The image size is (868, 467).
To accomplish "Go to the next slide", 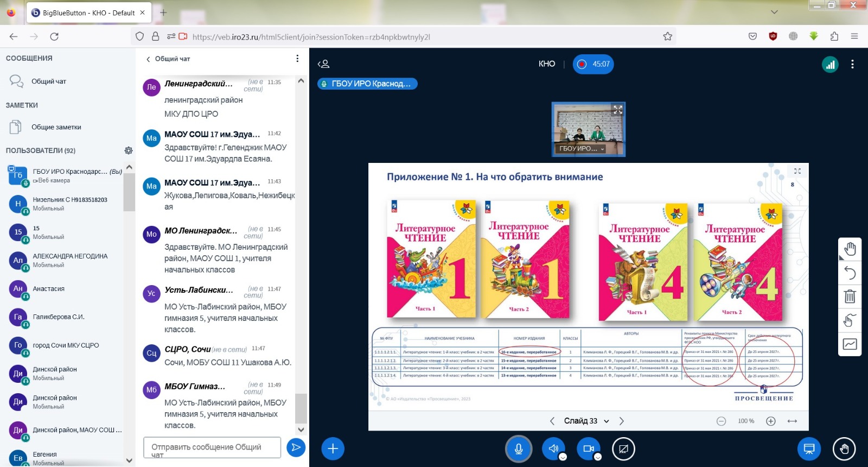I will pos(622,421).
